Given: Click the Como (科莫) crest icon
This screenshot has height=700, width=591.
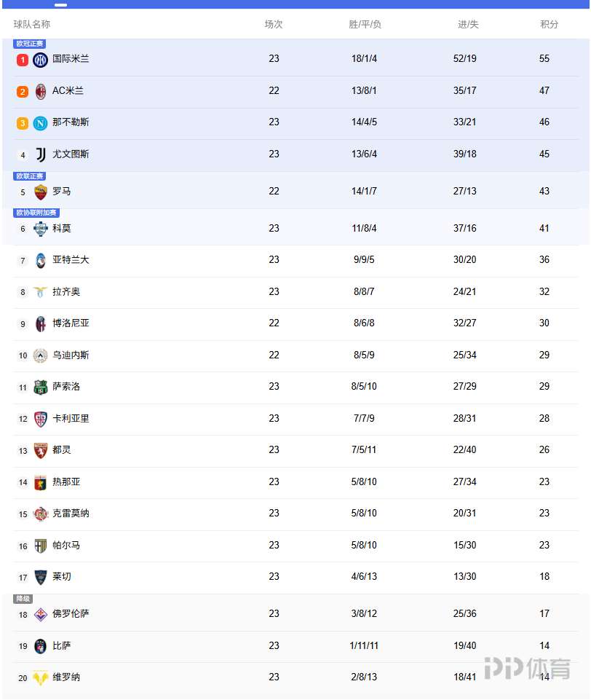Looking at the screenshot, I should point(41,229).
